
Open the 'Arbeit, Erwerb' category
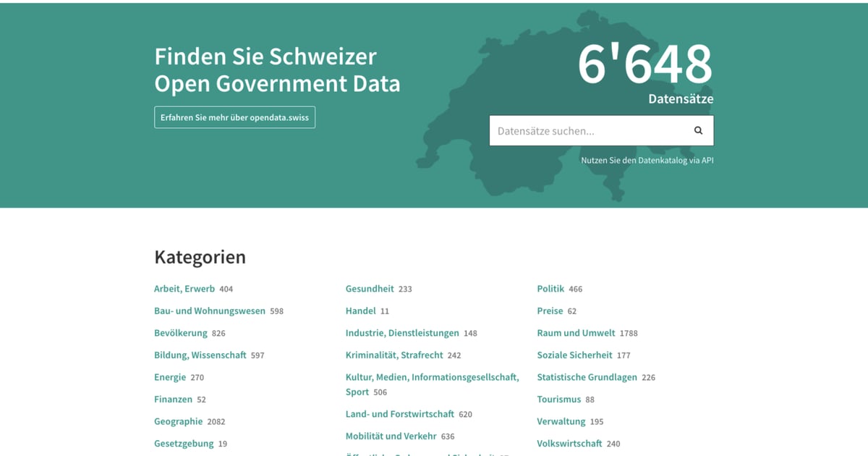pos(184,289)
